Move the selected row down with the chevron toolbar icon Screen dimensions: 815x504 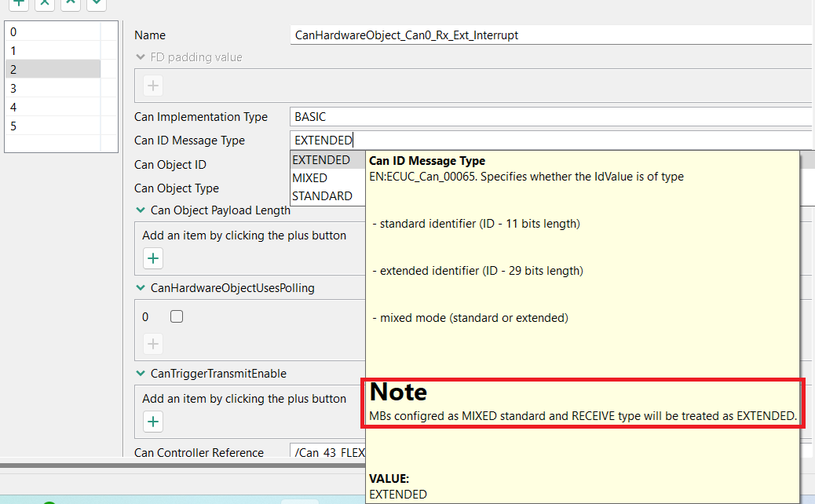[x=96, y=4]
